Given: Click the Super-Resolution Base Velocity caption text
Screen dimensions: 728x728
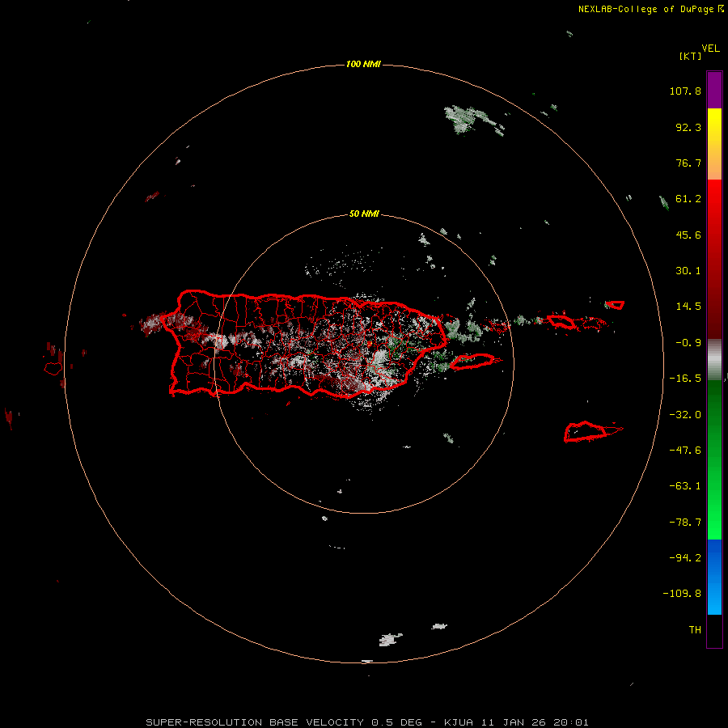Looking at the screenshot, I should (367, 722).
